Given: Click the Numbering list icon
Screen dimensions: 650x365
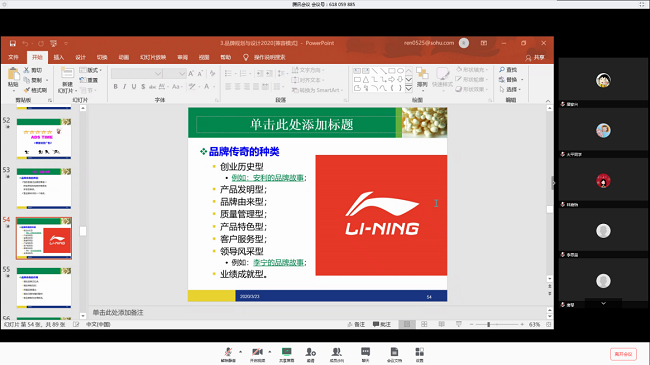Looking at the screenshot, I should pos(243,74).
